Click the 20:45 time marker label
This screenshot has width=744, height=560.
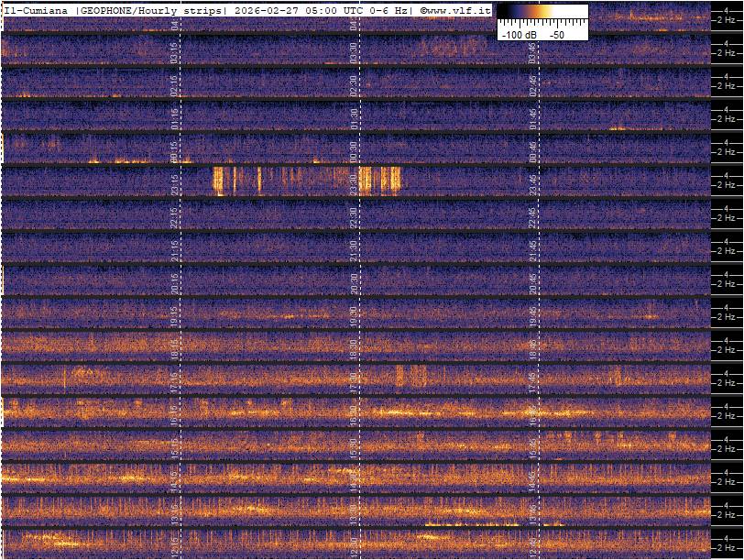coord(533,280)
